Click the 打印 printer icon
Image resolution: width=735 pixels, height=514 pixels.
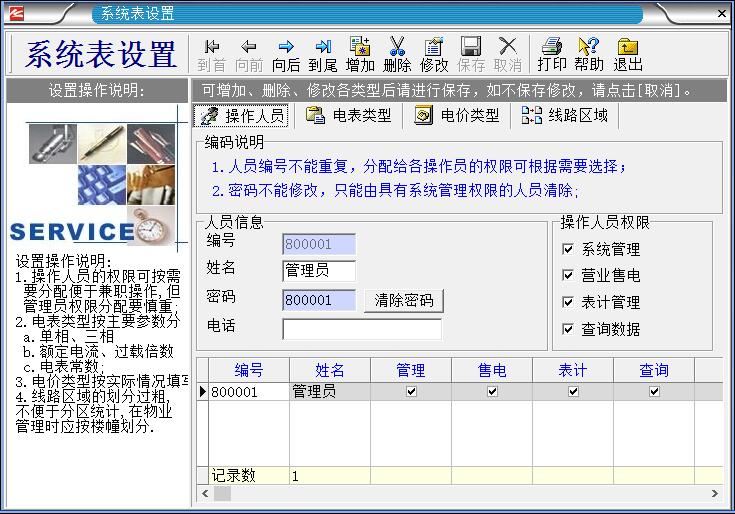pos(551,54)
